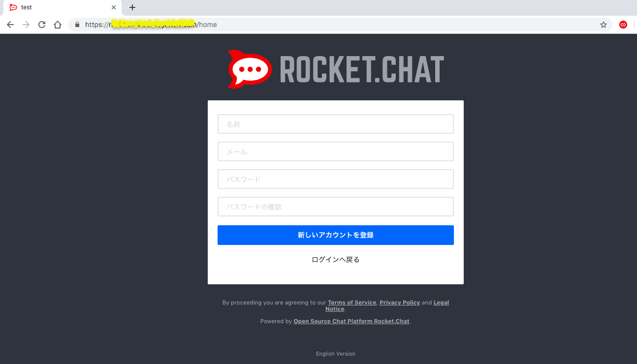Screen dimensions: 637x364
Task: Switch to English Version
Action: [x=335, y=353]
